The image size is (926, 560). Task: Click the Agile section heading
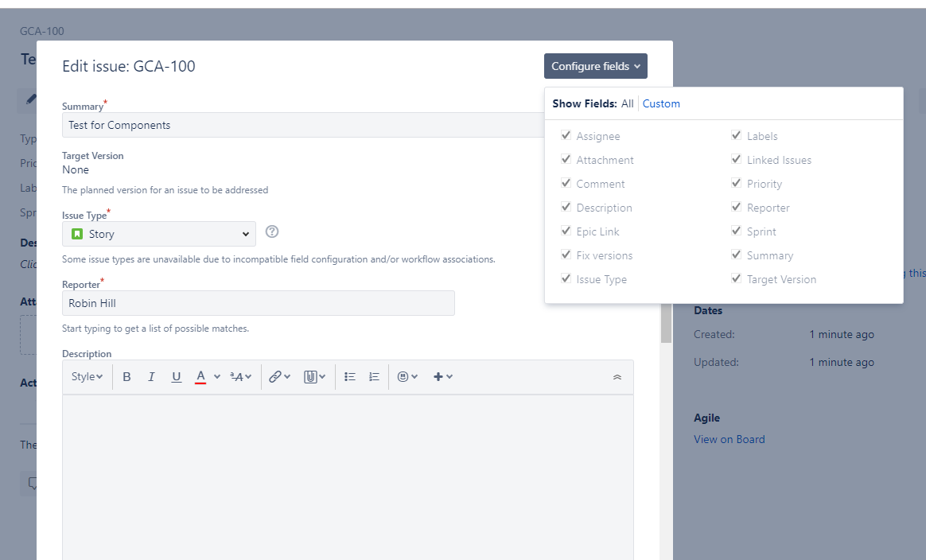pos(707,418)
